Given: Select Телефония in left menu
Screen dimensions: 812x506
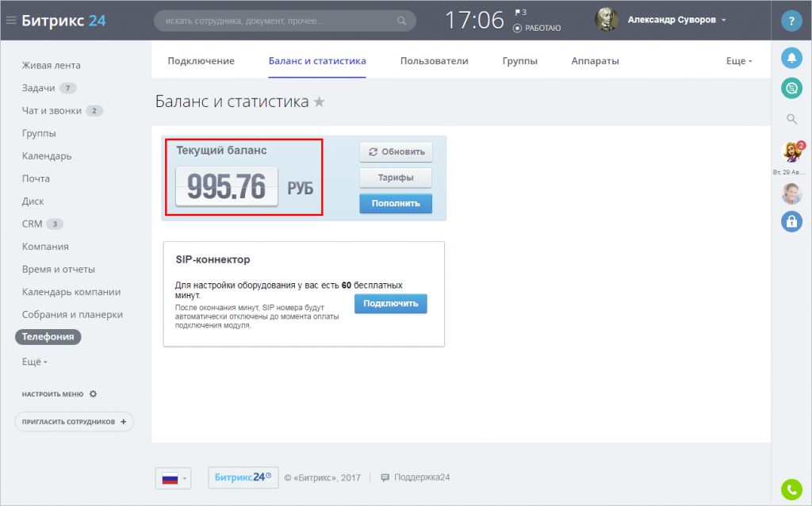Looking at the screenshot, I should [x=48, y=336].
